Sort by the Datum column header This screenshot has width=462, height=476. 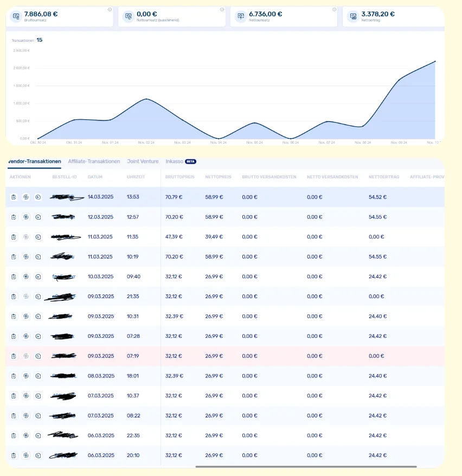click(95, 177)
